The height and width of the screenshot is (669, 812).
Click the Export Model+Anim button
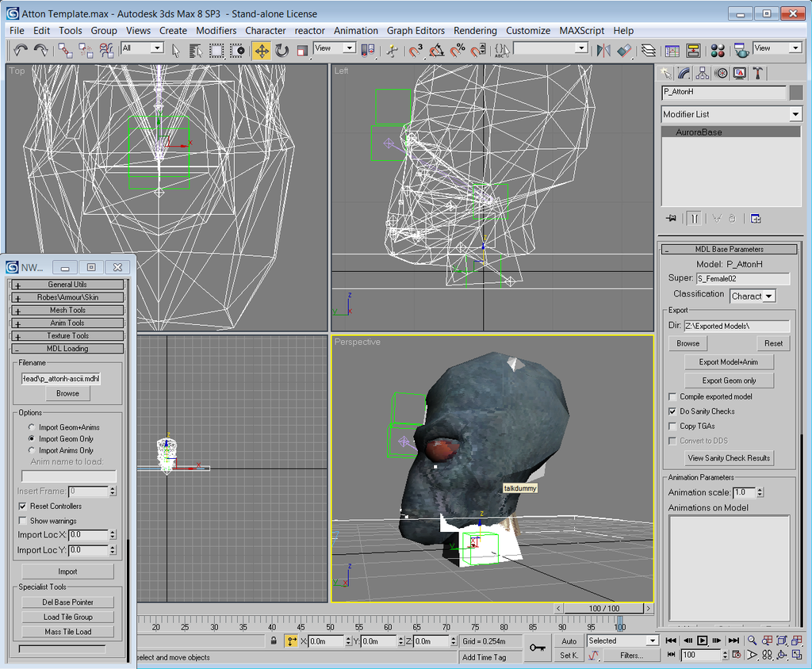(729, 362)
